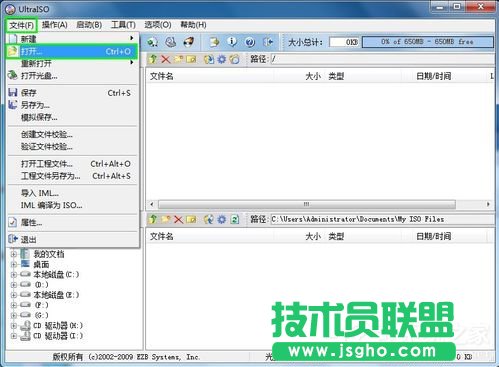499x367 pixels.
Task: Click the green disc icon on main toolbar
Action: click(153, 42)
